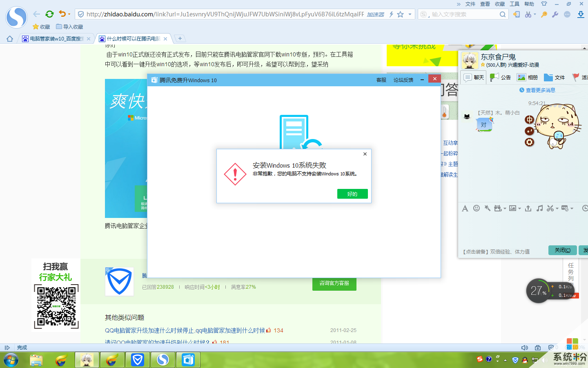Image resolution: width=588 pixels, height=368 pixels.
Task: Expand the address bar history dropdown arrow
Action: coord(410,14)
